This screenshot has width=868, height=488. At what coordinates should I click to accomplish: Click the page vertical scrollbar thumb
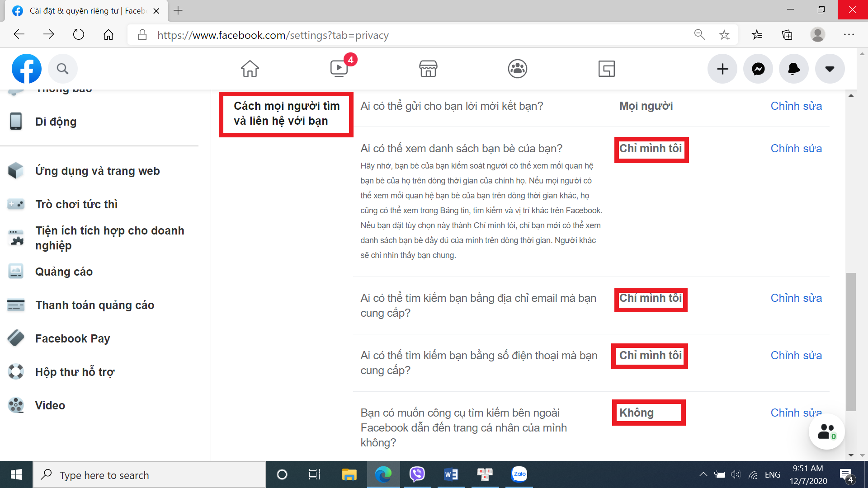click(851, 342)
